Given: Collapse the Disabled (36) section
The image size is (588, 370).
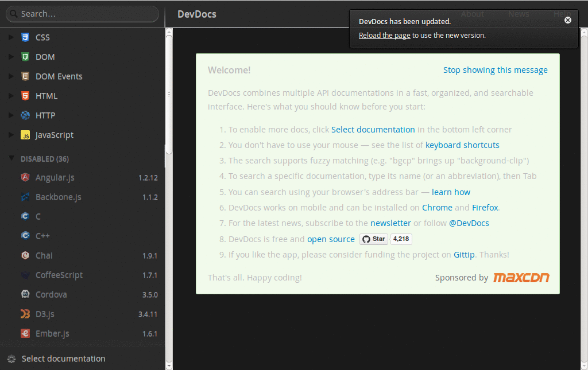Looking at the screenshot, I should (x=11, y=158).
